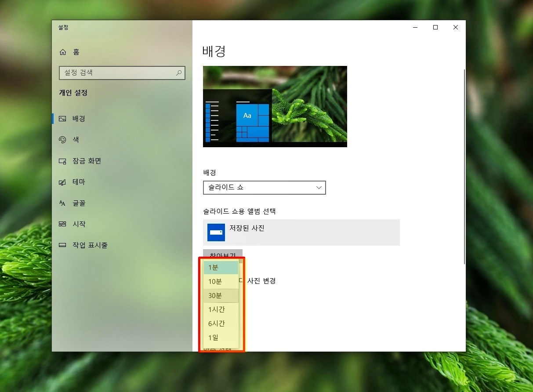The width and height of the screenshot is (533, 392).
Task: Choose 1시간 interval option
Action: pos(221,309)
